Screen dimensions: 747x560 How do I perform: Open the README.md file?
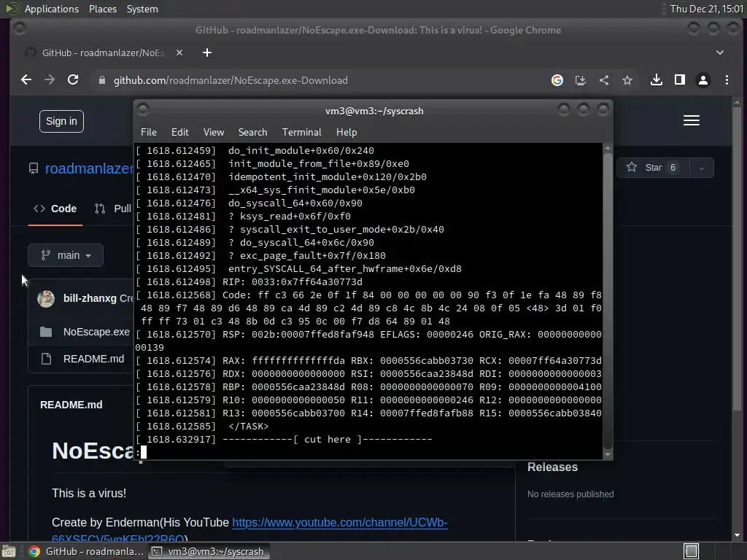click(x=93, y=359)
